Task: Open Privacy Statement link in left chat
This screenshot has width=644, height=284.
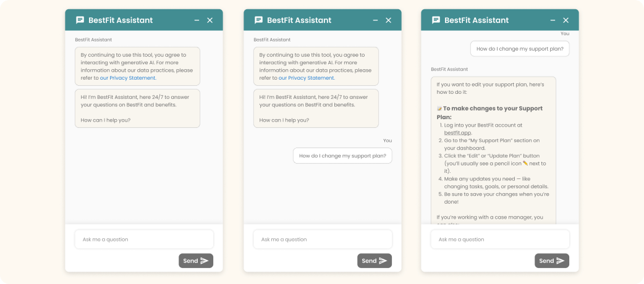Action: (x=128, y=78)
